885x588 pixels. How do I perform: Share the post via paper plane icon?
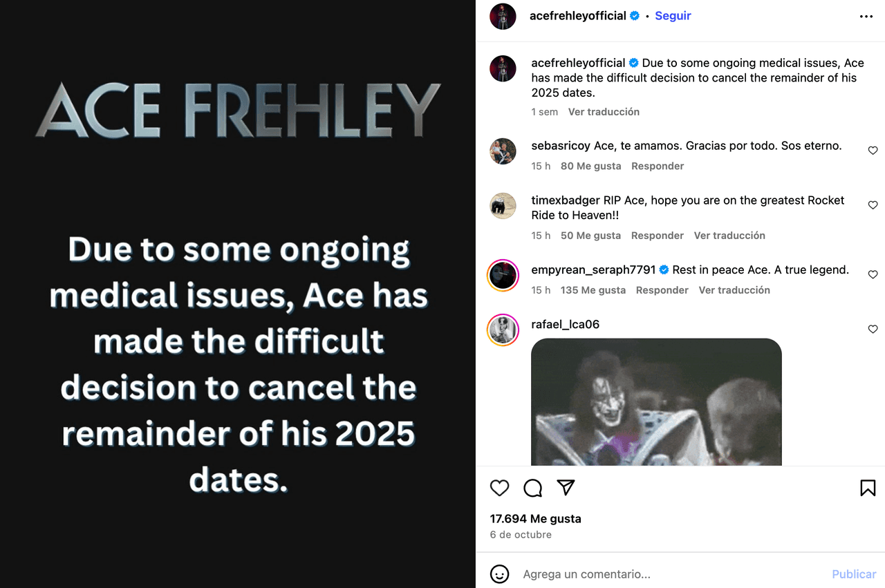pos(566,488)
